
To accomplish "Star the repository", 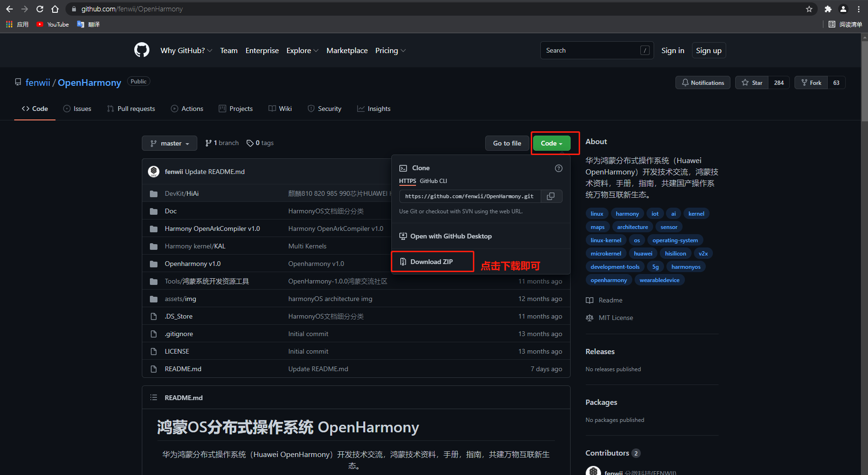I will tap(752, 82).
